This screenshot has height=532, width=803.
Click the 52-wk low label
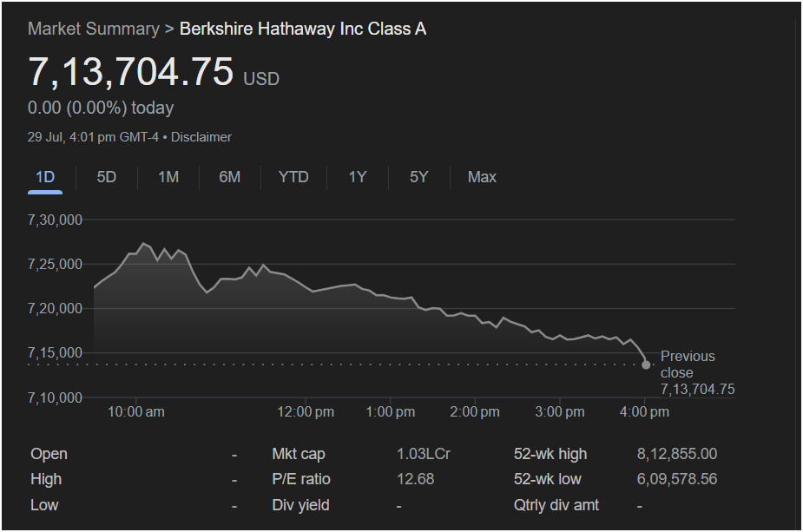[548, 479]
